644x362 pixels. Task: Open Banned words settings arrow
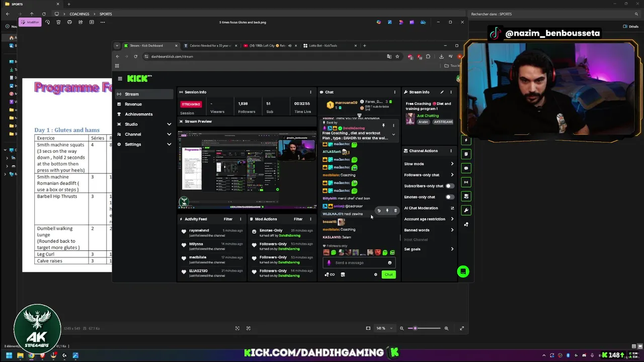tap(452, 230)
